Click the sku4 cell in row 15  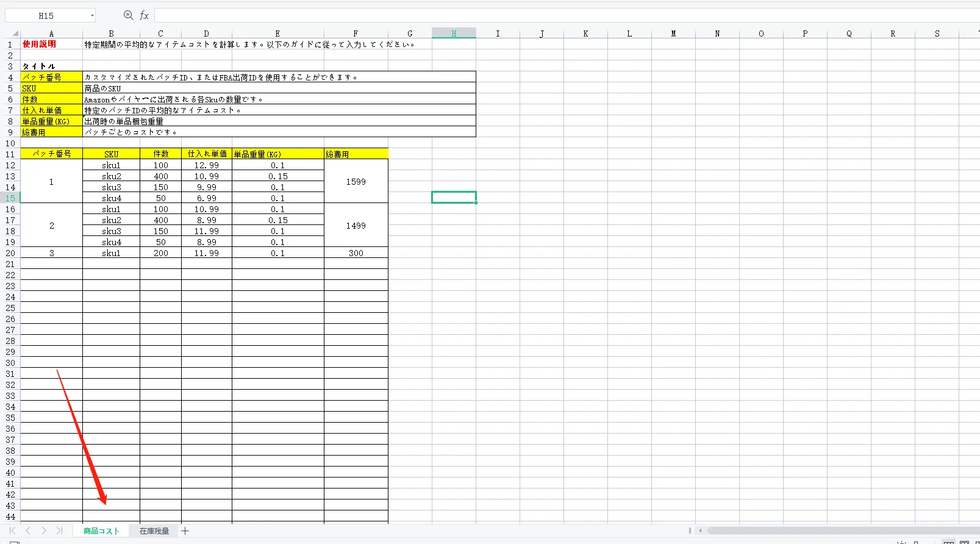pyautogui.click(x=111, y=198)
